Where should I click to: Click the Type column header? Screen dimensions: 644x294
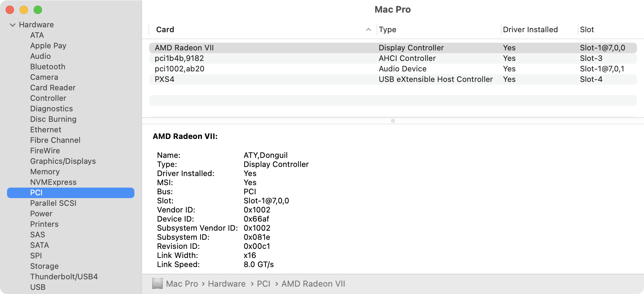(387, 30)
